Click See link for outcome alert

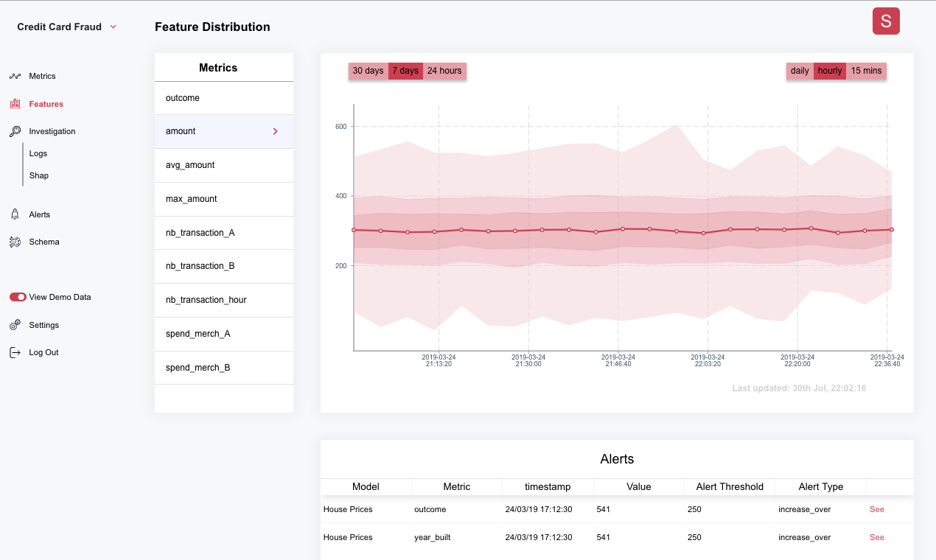pos(876,509)
